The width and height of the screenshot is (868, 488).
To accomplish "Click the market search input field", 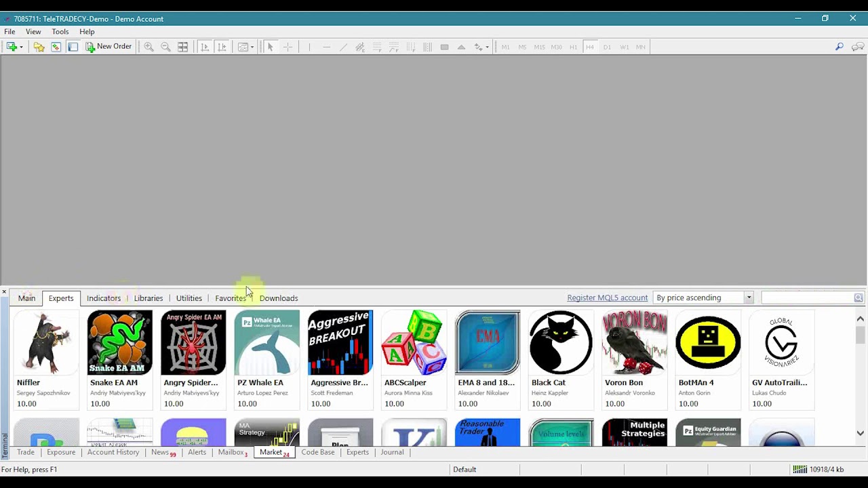I will (x=807, y=298).
